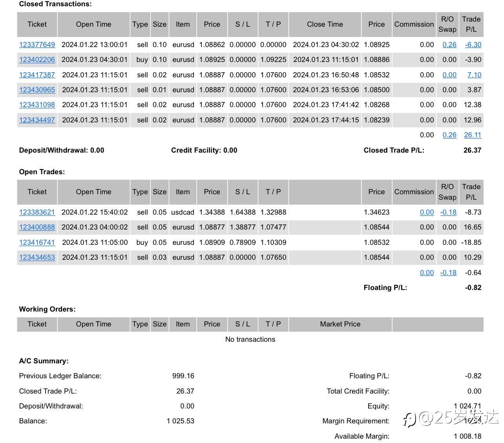The width and height of the screenshot is (504, 443).
Task: Open ticket 123377649 link
Action: pos(37,45)
